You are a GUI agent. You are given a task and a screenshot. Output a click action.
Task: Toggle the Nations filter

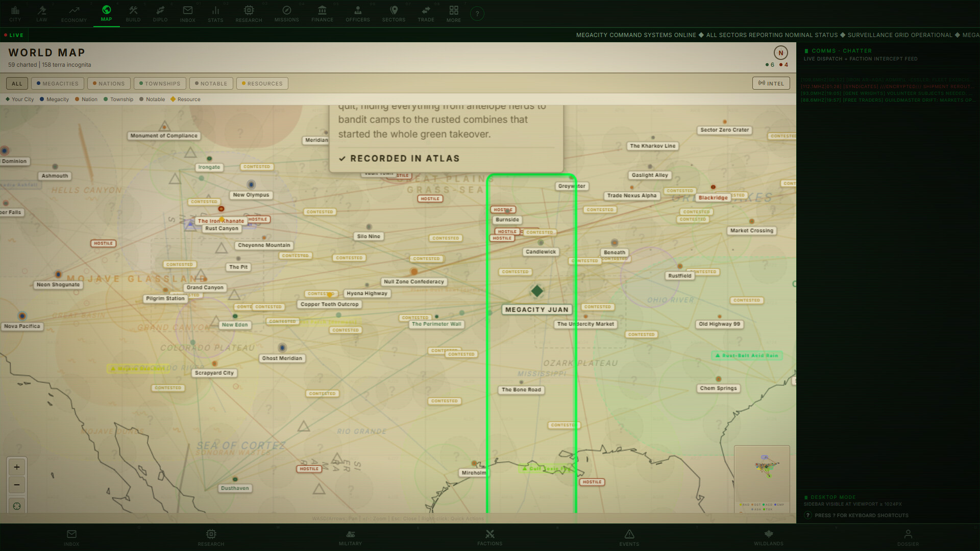109,84
